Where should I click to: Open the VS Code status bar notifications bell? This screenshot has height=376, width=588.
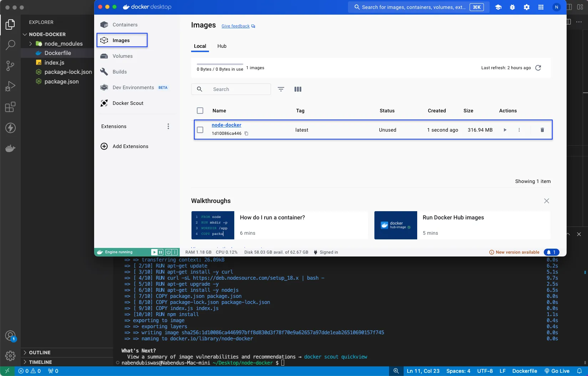[x=579, y=371]
